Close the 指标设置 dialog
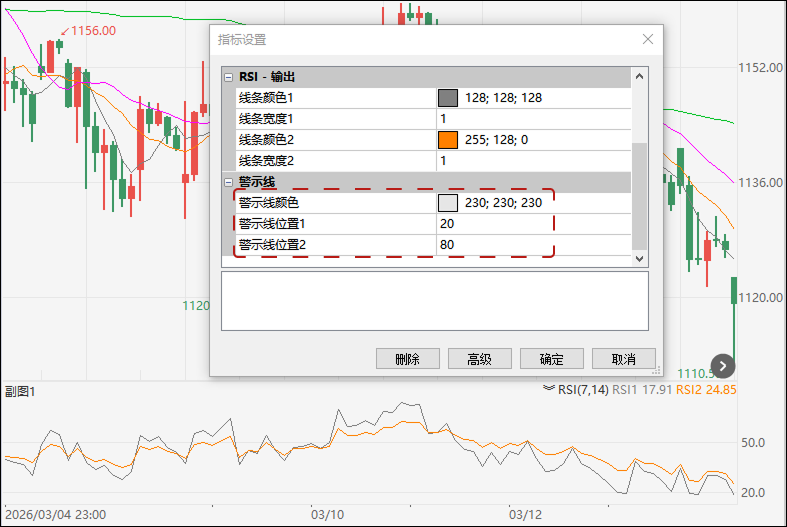 [647, 39]
